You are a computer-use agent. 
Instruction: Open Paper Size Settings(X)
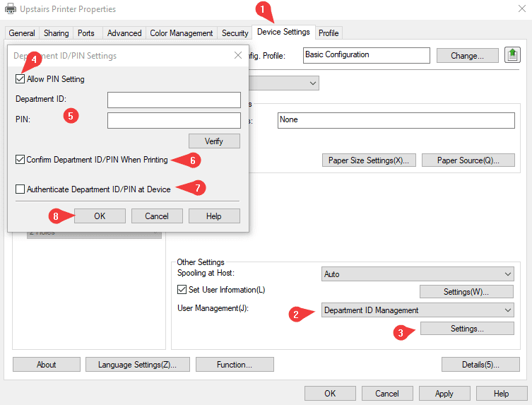click(369, 160)
